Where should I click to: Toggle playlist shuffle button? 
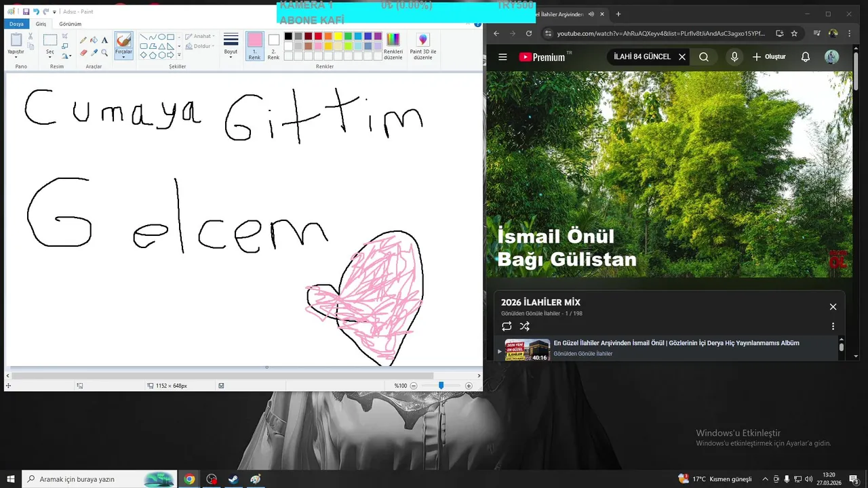(x=525, y=326)
